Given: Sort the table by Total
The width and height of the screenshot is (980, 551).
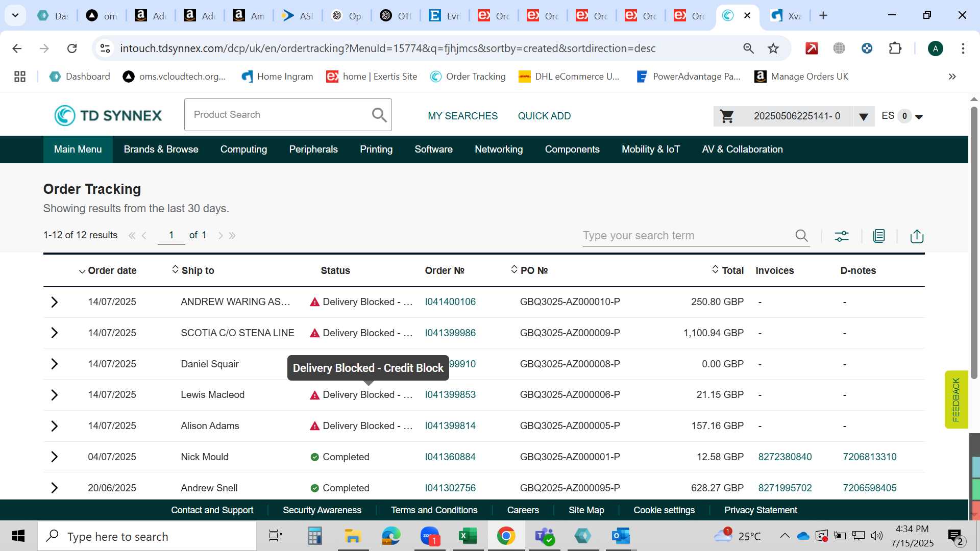Looking at the screenshot, I should pos(728,270).
